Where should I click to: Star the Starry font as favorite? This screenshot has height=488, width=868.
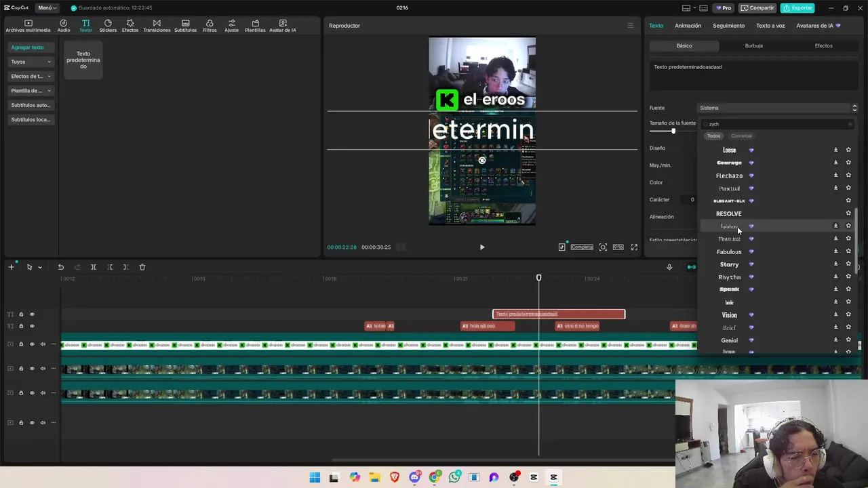848,264
